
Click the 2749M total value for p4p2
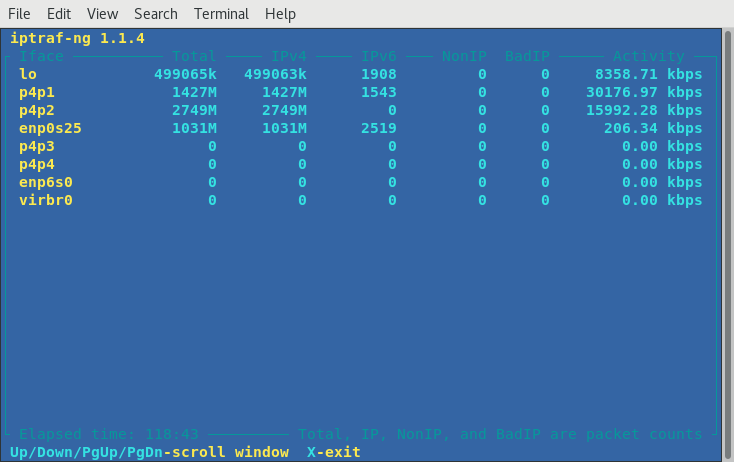click(x=194, y=110)
